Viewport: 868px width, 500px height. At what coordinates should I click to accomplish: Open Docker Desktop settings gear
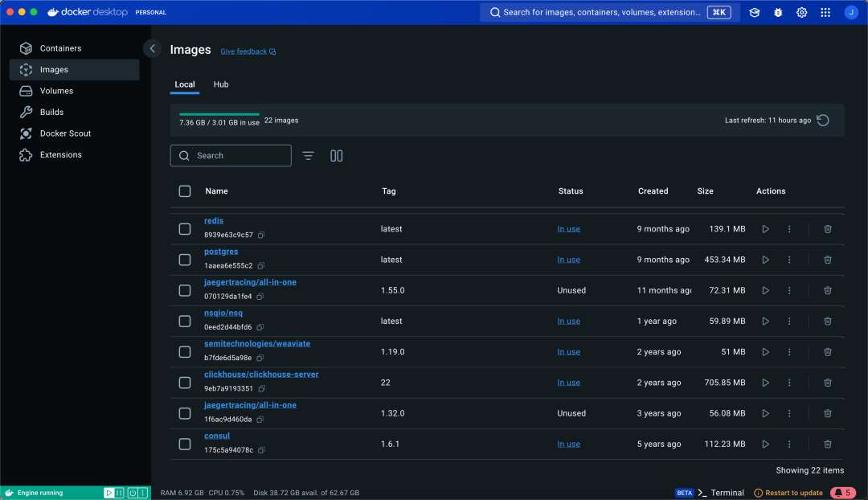tap(801, 13)
